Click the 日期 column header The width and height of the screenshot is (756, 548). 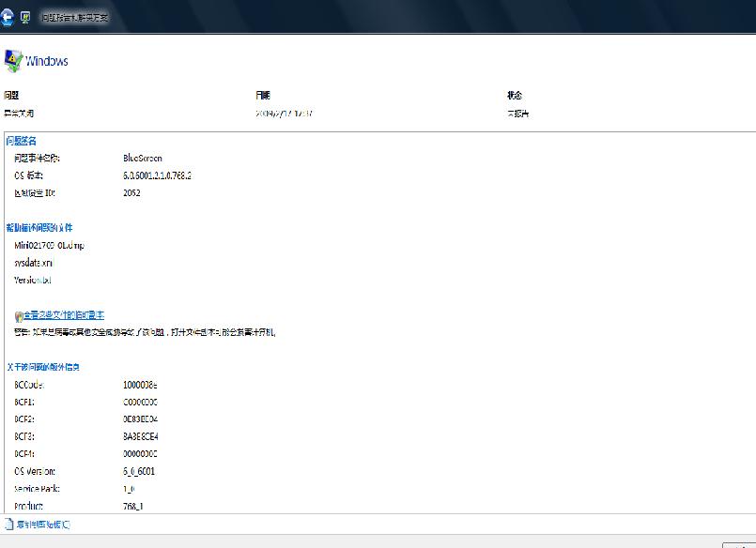tap(263, 96)
